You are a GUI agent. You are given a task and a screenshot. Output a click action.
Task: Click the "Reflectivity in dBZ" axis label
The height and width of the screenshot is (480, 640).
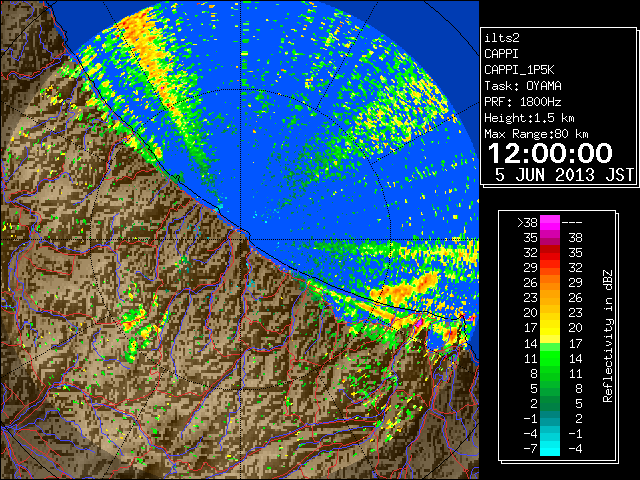608,336
